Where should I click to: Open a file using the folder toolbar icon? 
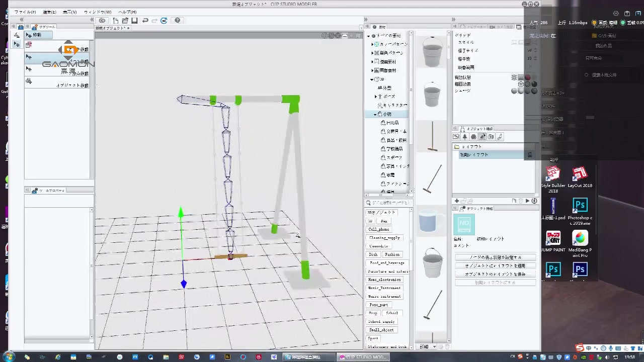[x=125, y=20]
